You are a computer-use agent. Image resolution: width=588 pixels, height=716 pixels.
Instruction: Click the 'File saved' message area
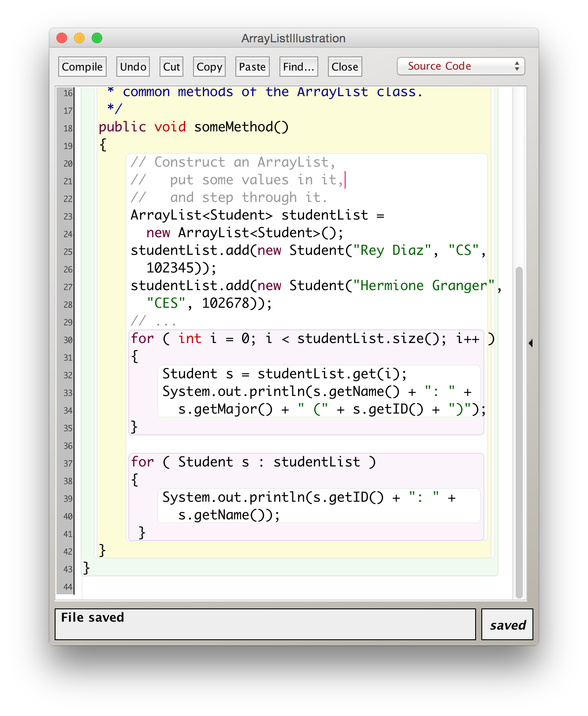click(265, 624)
